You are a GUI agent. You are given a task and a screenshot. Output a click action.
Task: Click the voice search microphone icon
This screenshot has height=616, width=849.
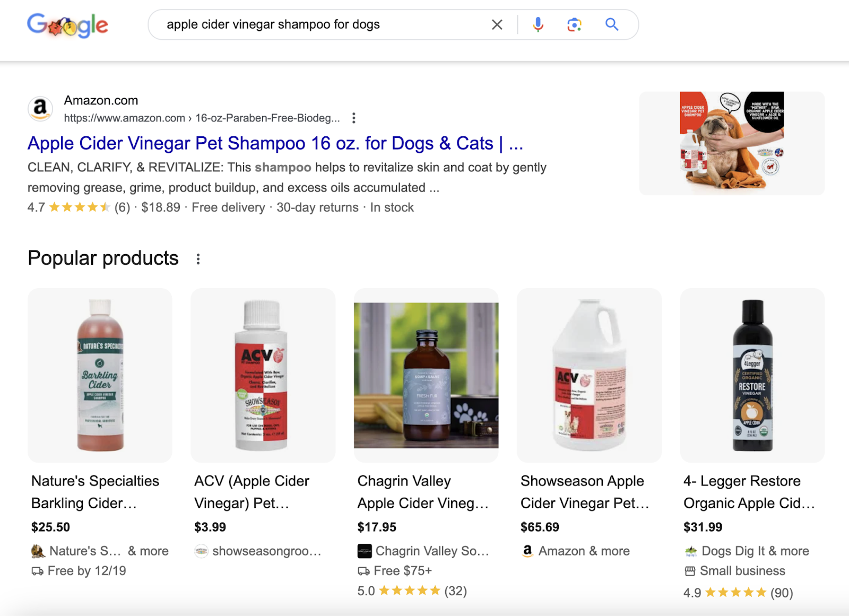click(x=538, y=24)
